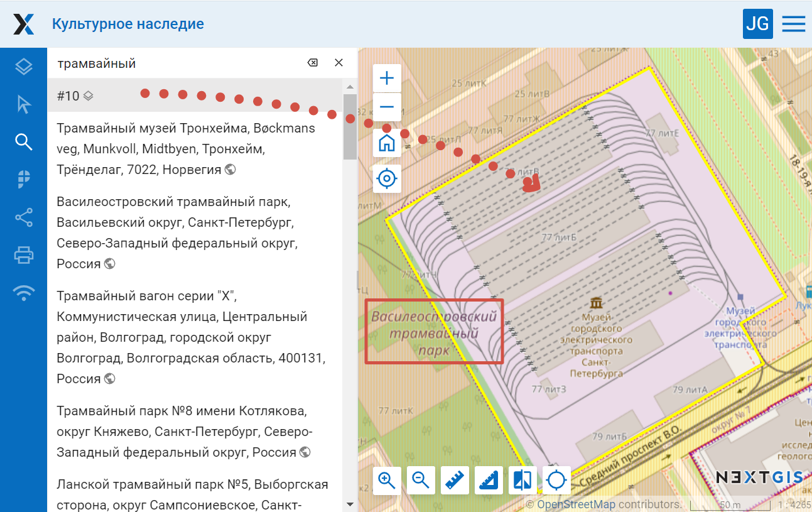Open the Share panel
The image size is (812, 512).
[24, 217]
